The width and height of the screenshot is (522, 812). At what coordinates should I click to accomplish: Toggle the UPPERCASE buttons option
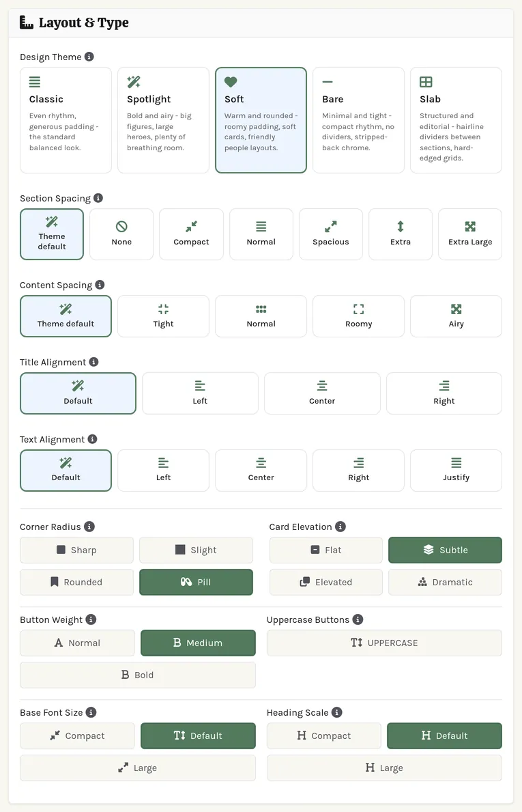point(384,643)
